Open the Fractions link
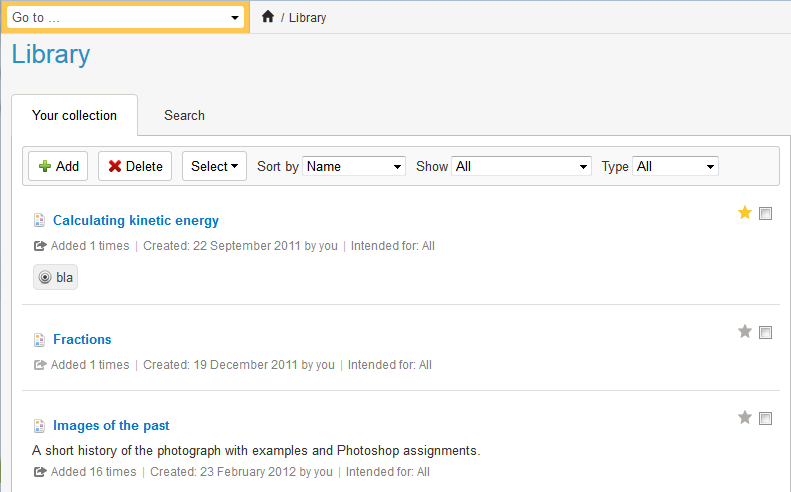 (x=82, y=339)
